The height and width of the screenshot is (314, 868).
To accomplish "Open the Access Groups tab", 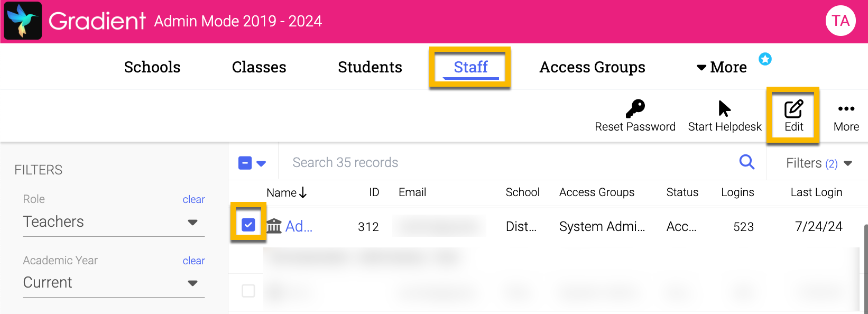I will click(592, 67).
